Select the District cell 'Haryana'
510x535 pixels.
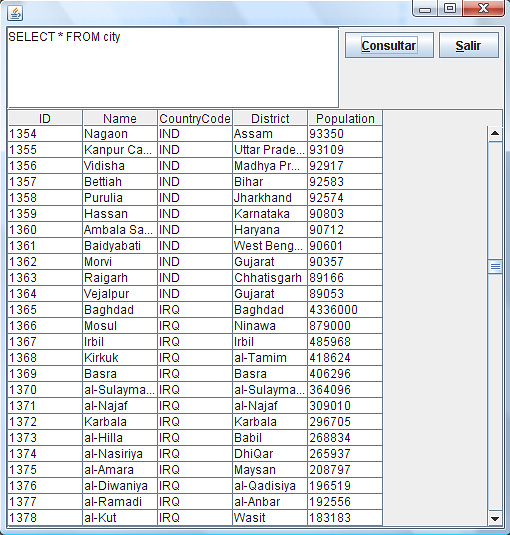click(x=270, y=230)
